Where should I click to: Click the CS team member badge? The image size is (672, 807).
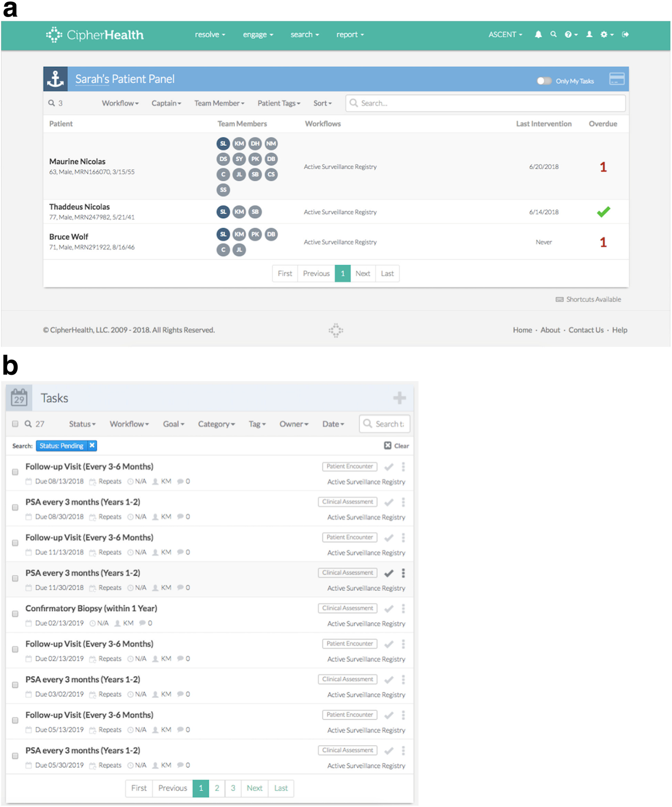(271, 174)
